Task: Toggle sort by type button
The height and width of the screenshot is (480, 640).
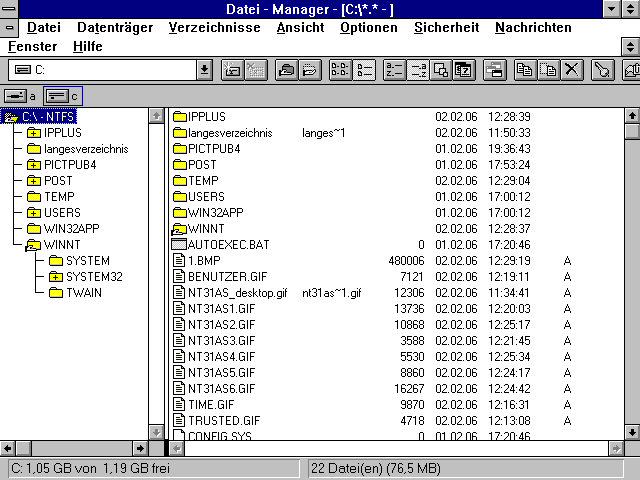Action: point(418,70)
